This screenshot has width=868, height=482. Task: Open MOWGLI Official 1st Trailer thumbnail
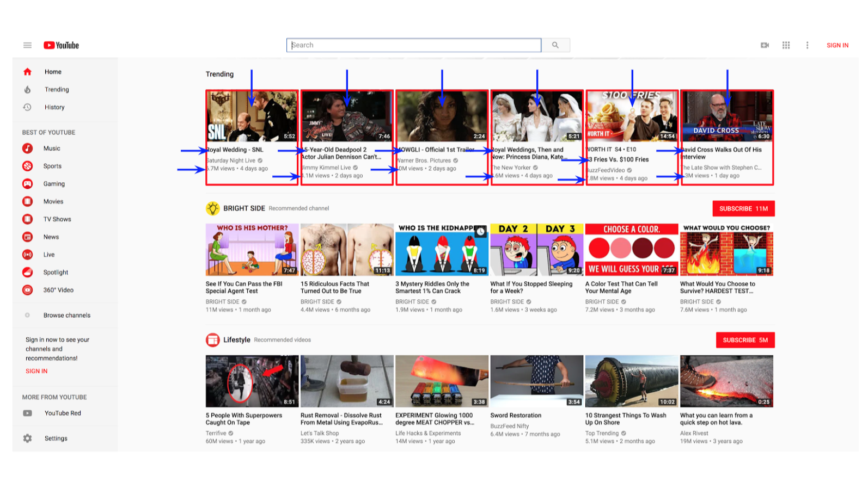pyautogui.click(x=442, y=116)
